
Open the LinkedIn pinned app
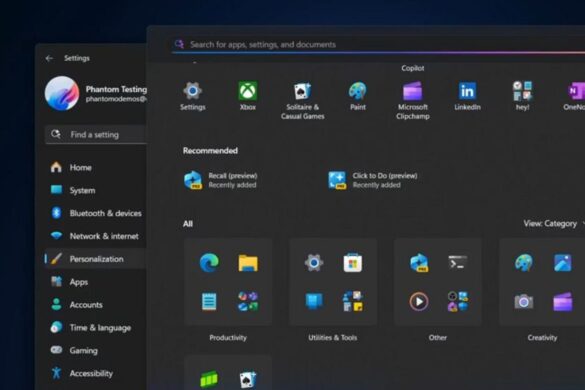tap(467, 97)
